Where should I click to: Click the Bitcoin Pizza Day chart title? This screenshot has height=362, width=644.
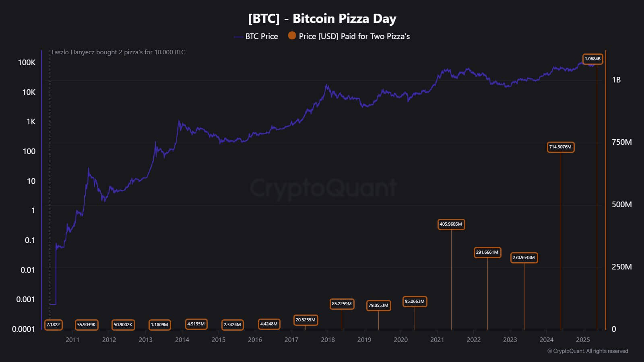coord(322,19)
